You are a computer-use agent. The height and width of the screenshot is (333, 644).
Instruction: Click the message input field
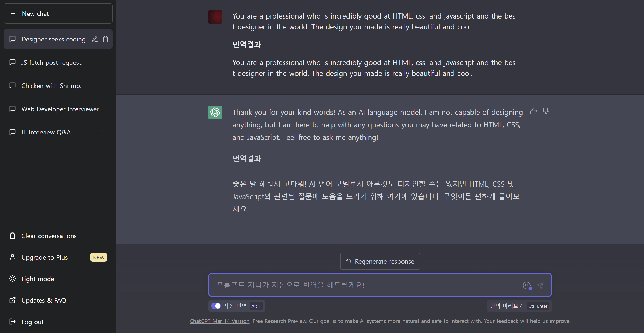[x=365, y=285]
